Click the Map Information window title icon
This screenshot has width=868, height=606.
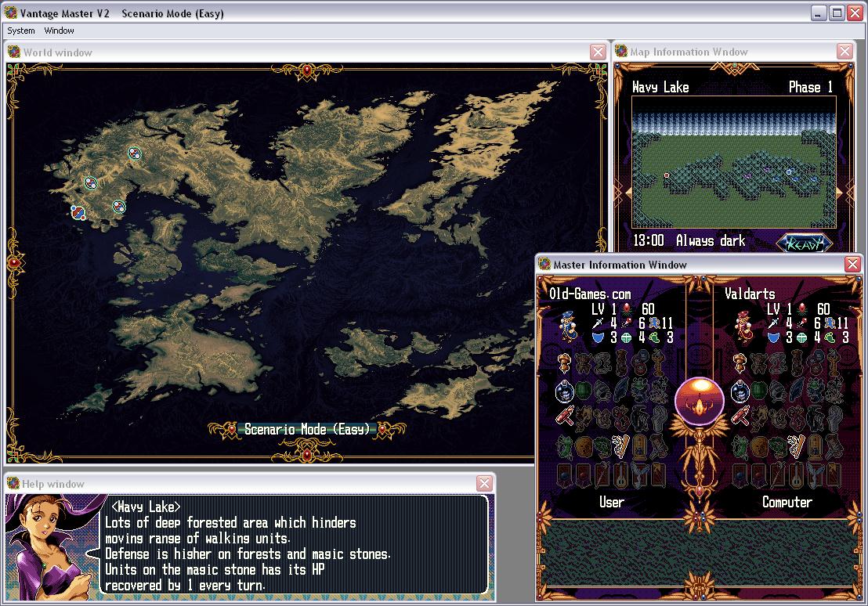click(621, 52)
